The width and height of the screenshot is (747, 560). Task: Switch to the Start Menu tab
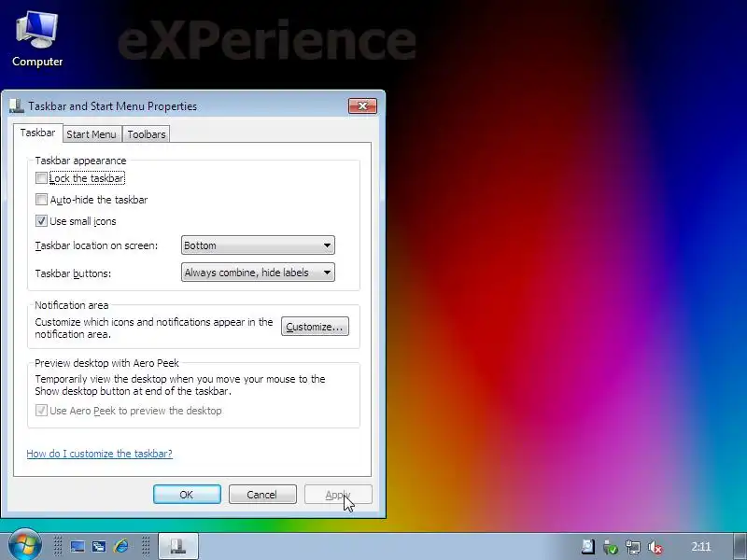tap(91, 134)
